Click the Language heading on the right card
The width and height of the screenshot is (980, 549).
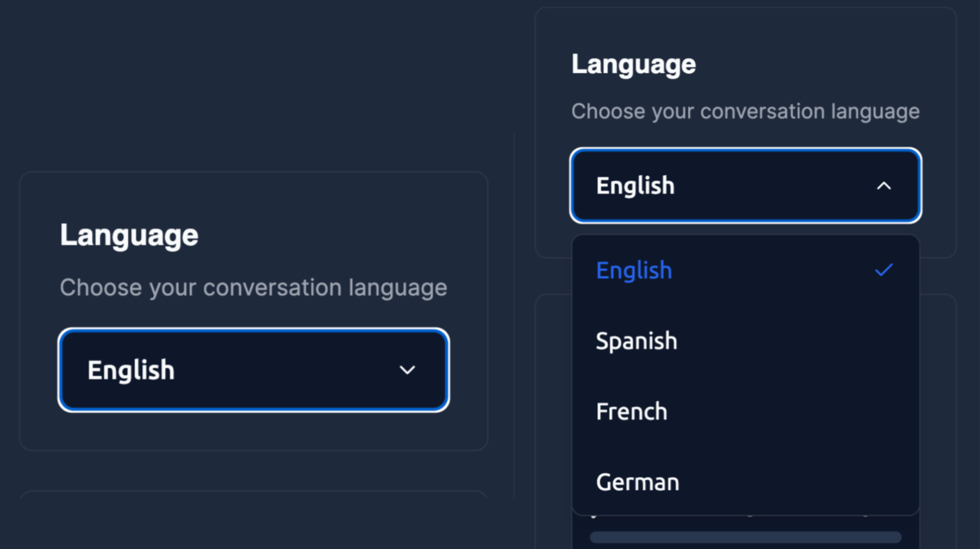pos(633,64)
